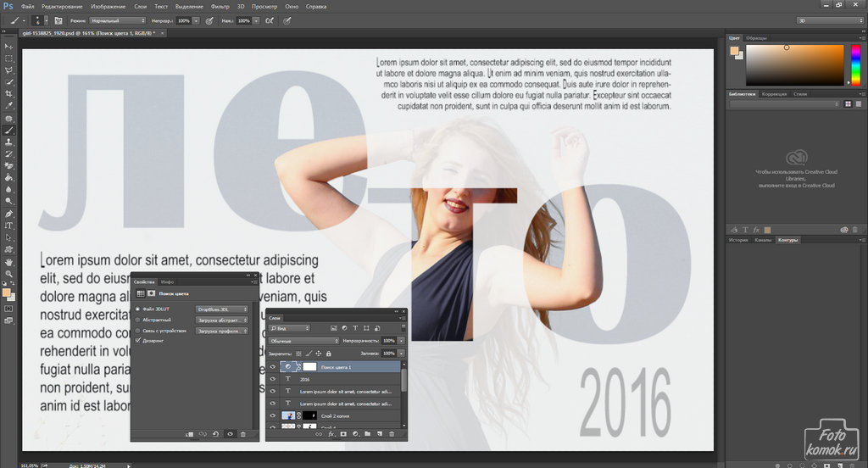
Task: Click the reset adjustment icon in Properties panel
Action: pos(215,434)
